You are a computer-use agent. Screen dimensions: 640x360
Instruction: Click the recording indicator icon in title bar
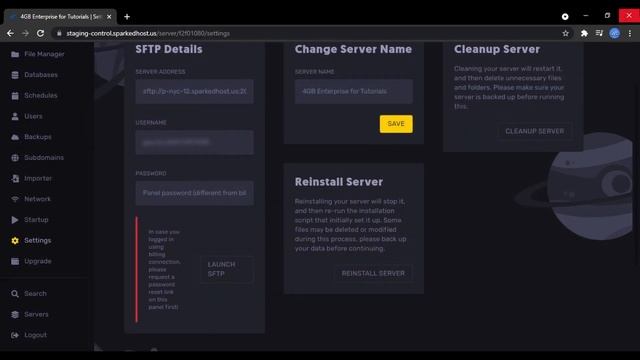565,16
